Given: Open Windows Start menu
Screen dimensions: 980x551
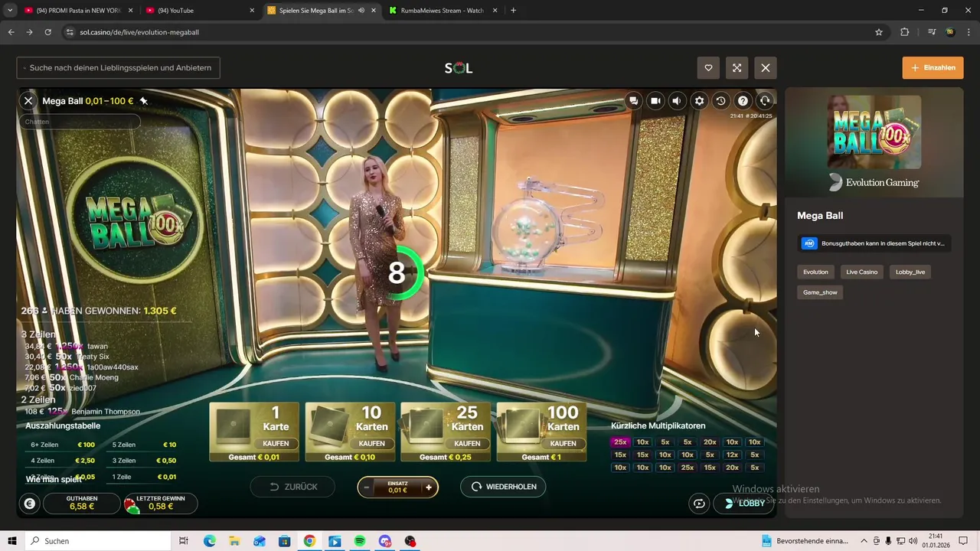Looking at the screenshot, I should click(x=12, y=541).
